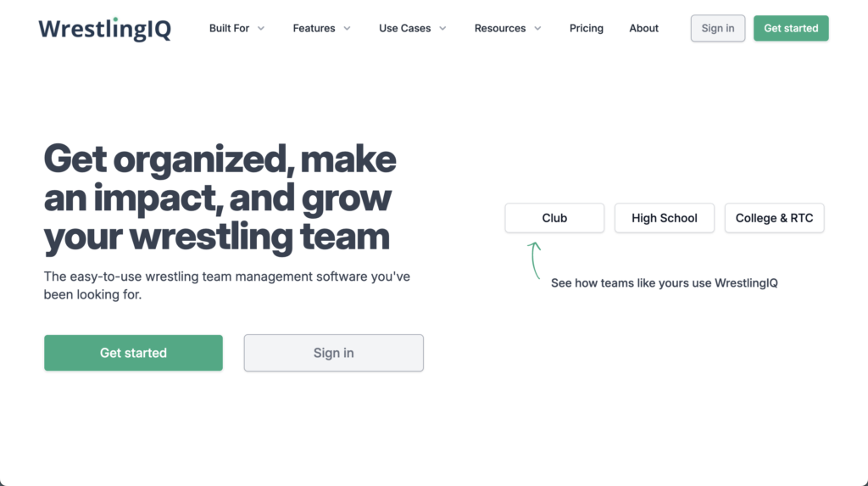Choose the College & RTC option
The image size is (868, 486).
774,218
